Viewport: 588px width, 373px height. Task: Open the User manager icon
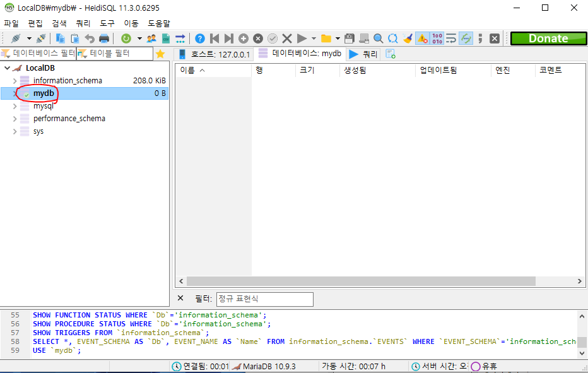(151, 38)
